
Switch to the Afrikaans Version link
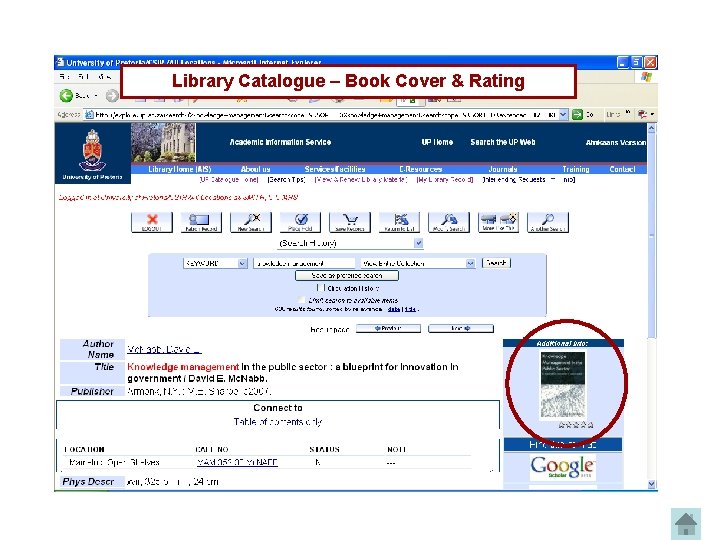pyautogui.click(x=616, y=142)
